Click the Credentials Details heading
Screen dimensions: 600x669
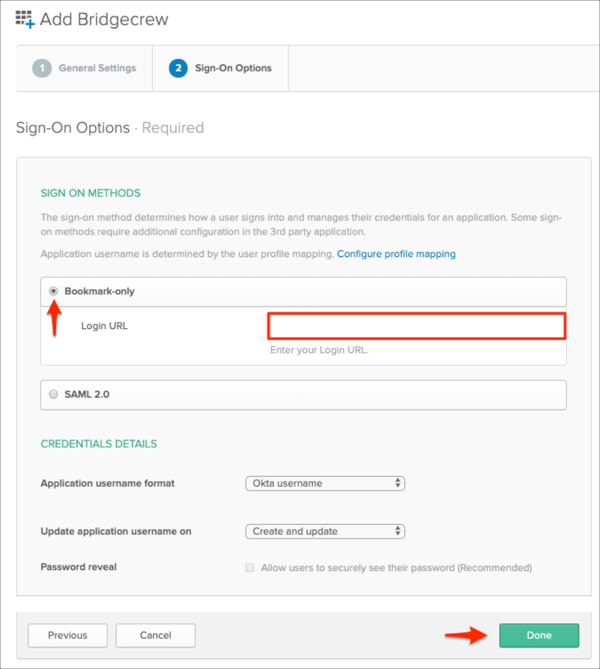tap(98, 443)
